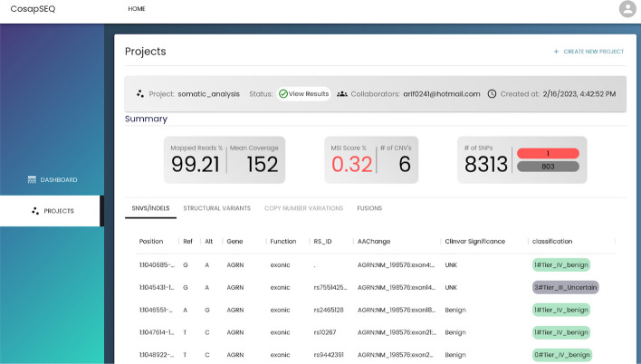Sort by the Alt column header
The width and height of the screenshot is (641, 364).
[x=209, y=241]
